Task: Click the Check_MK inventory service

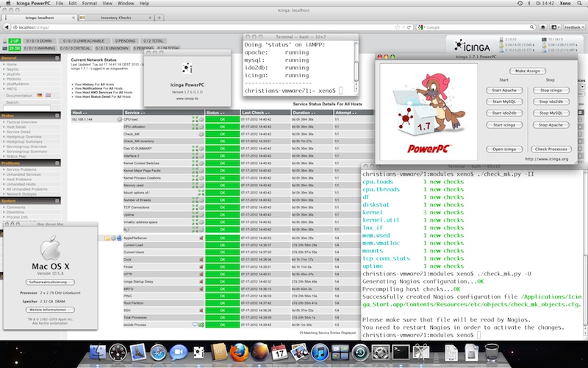Action: [139, 141]
